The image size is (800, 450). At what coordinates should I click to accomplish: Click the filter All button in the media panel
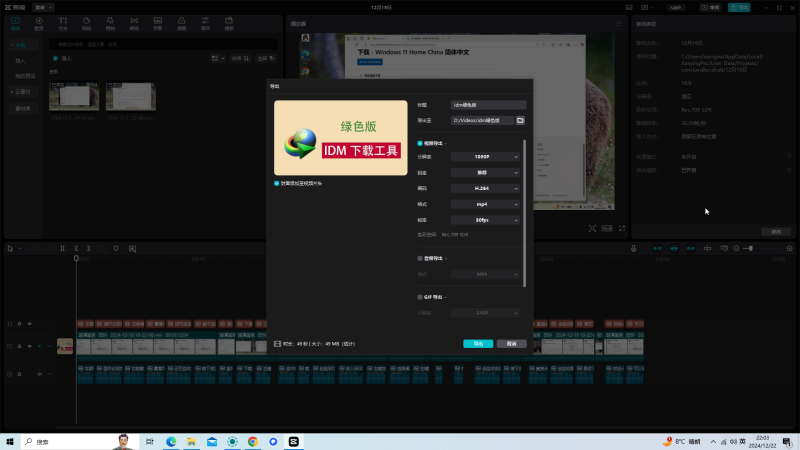point(266,59)
